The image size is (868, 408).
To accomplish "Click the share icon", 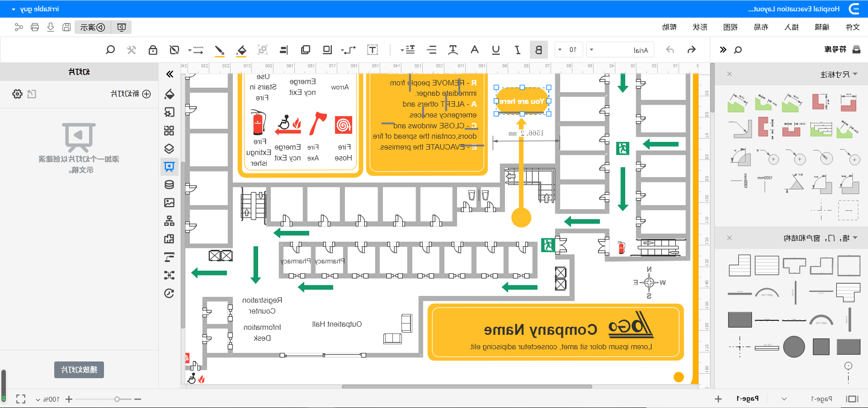I will point(19,27).
